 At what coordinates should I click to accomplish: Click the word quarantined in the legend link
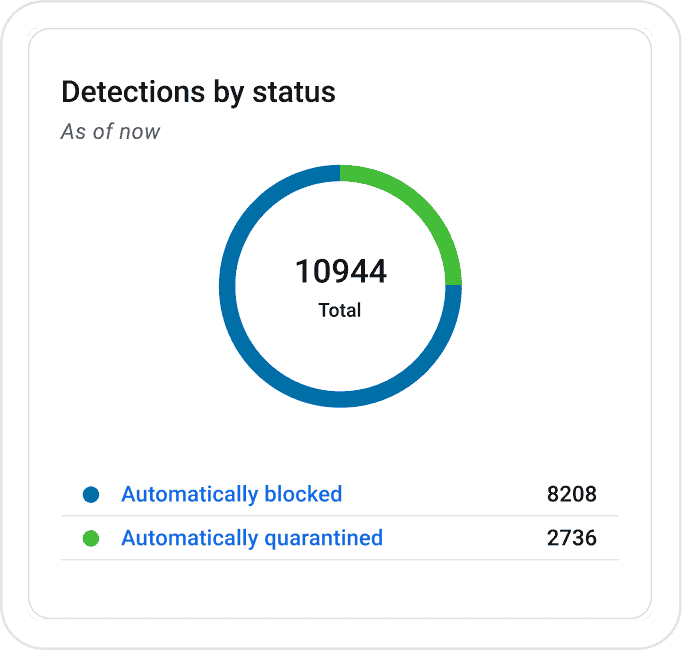point(323,538)
